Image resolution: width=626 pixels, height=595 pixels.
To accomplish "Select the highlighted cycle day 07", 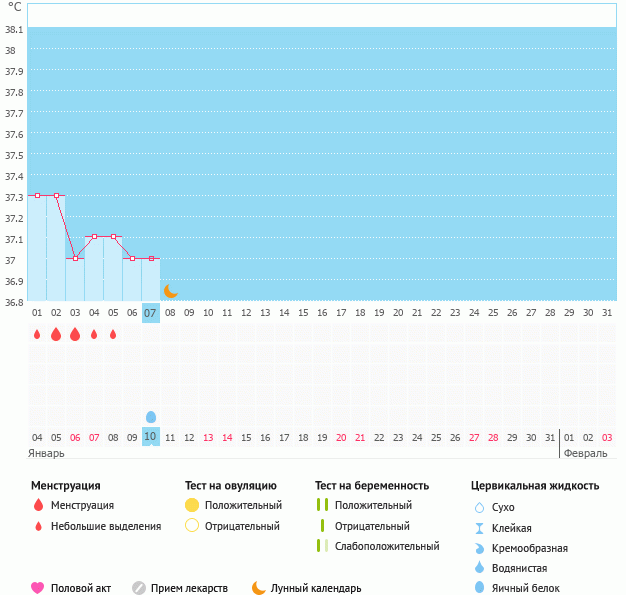I will pos(151,313).
